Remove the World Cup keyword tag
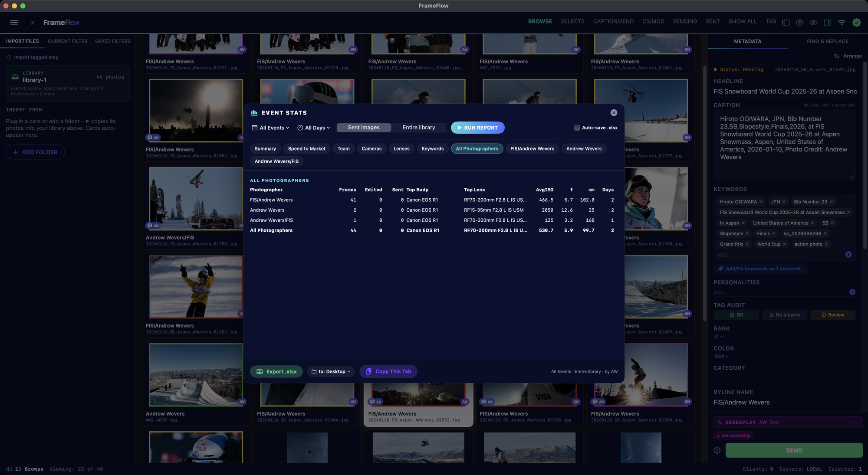868x475 pixels. point(784,244)
